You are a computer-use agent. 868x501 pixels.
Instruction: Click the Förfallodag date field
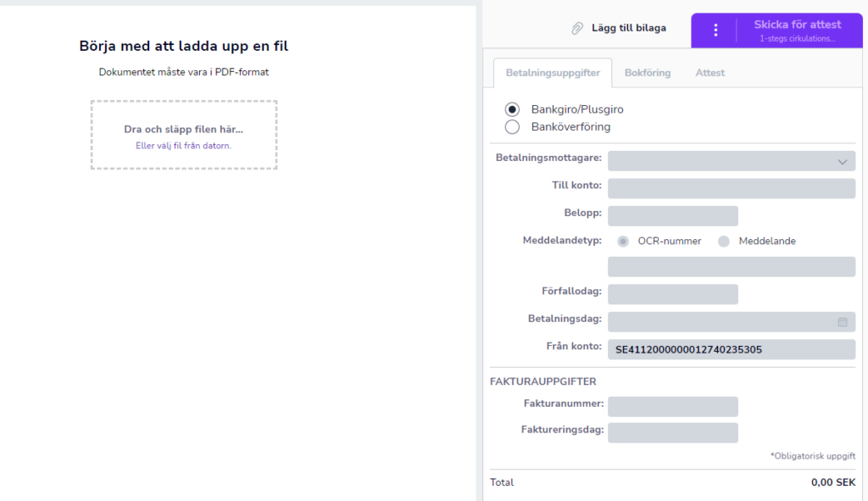672,294
